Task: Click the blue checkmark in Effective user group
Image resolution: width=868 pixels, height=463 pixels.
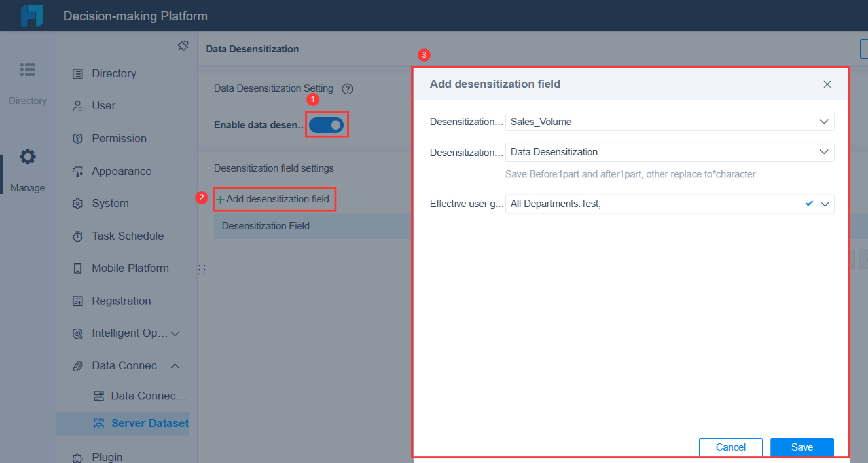Action: click(809, 203)
